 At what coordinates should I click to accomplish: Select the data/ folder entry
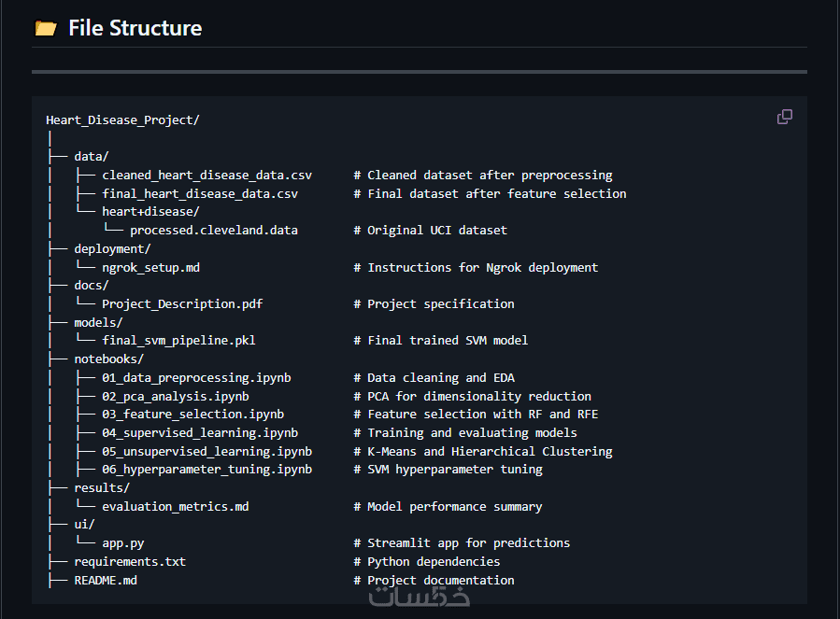tap(92, 157)
